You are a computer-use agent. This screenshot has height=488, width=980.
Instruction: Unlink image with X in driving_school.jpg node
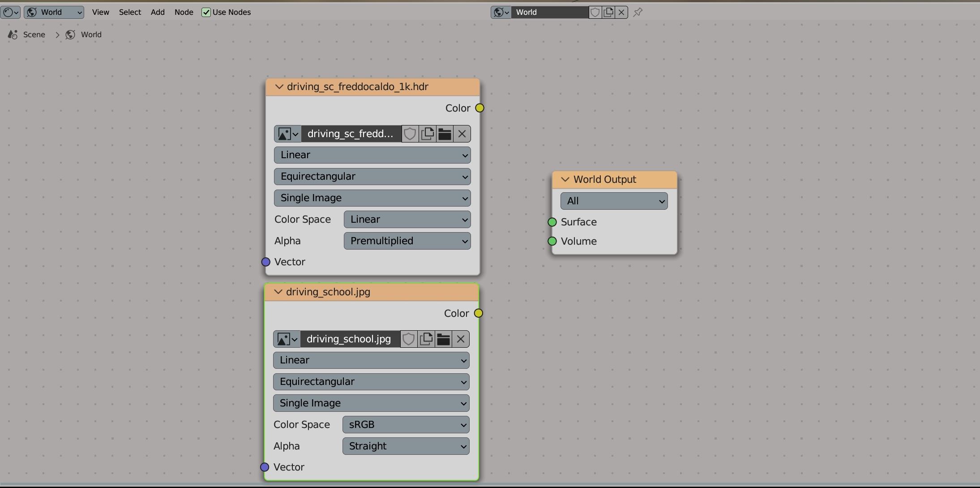coord(461,339)
